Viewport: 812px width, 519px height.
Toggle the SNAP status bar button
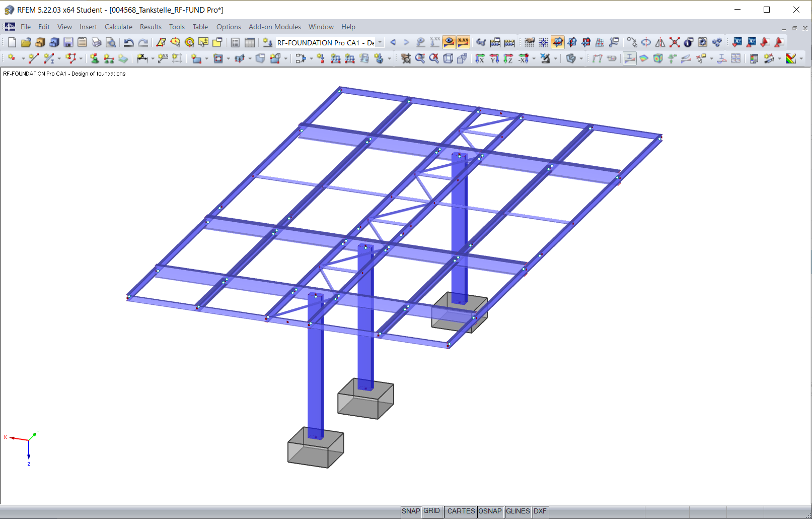(x=411, y=511)
